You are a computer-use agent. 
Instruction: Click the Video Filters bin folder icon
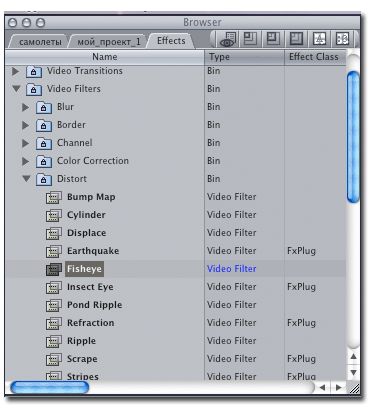[x=34, y=89]
